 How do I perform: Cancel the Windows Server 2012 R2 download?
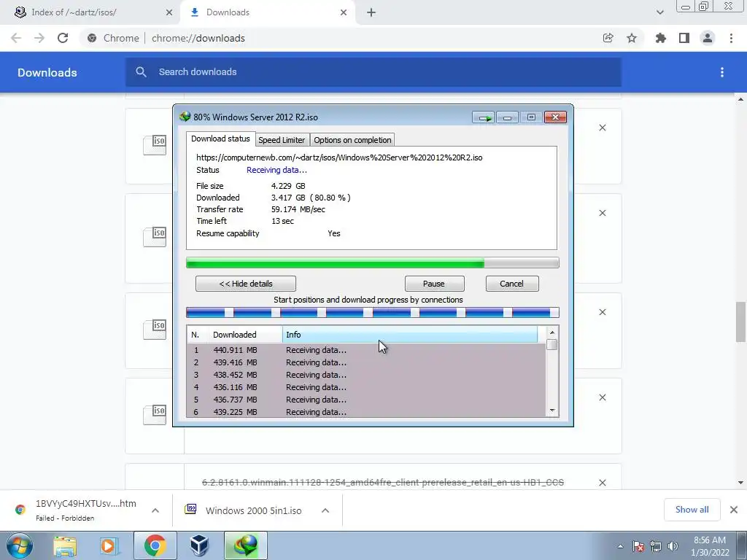point(511,284)
